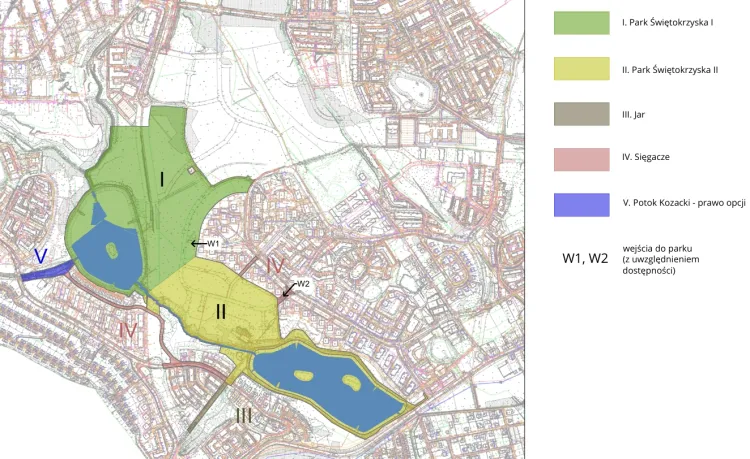This screenshot has width=750, height=459.
Task: Select the pink Sięgacze legend swatch
Action: 582,159
